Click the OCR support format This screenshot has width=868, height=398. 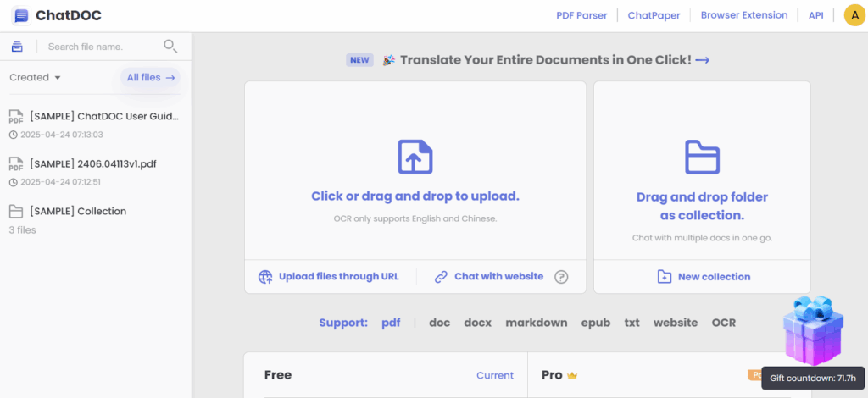724,323
